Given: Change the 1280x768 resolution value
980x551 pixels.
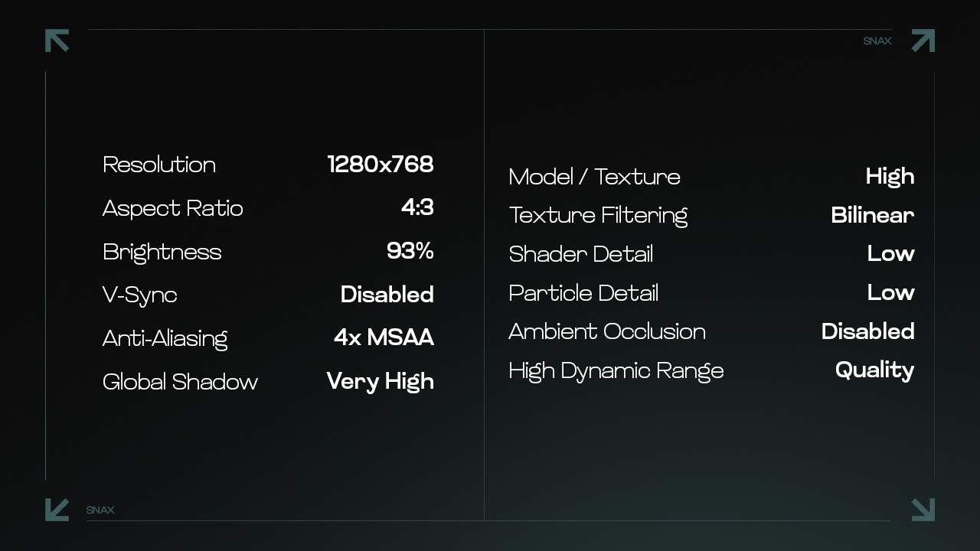Looking at the screenshot, I should tap(381, 165).
